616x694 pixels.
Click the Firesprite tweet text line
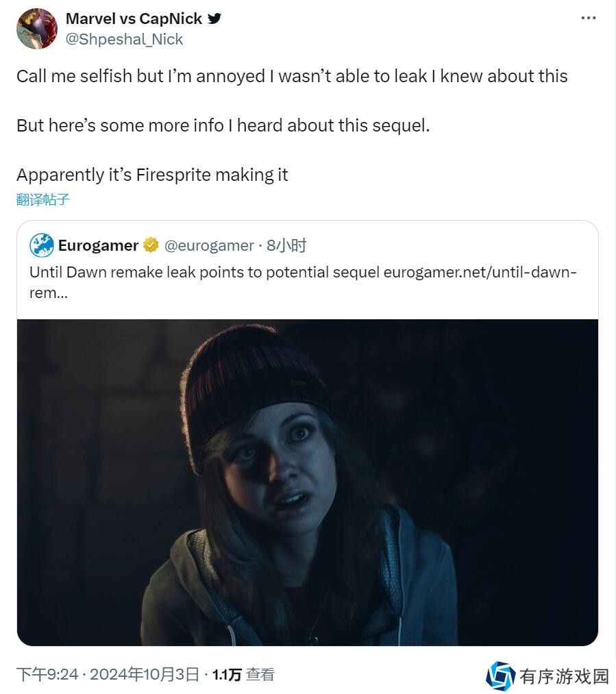click(152, 175)
